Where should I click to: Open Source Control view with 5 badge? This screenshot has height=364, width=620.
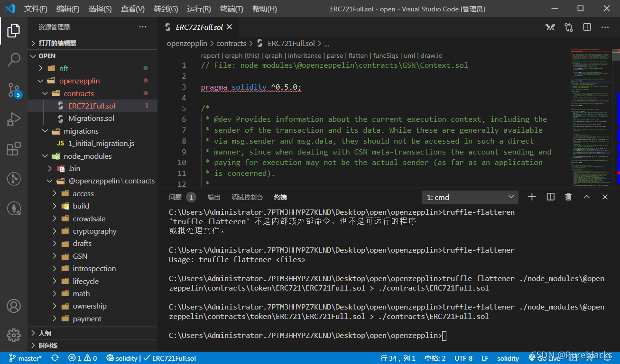[x=14, y=90]
